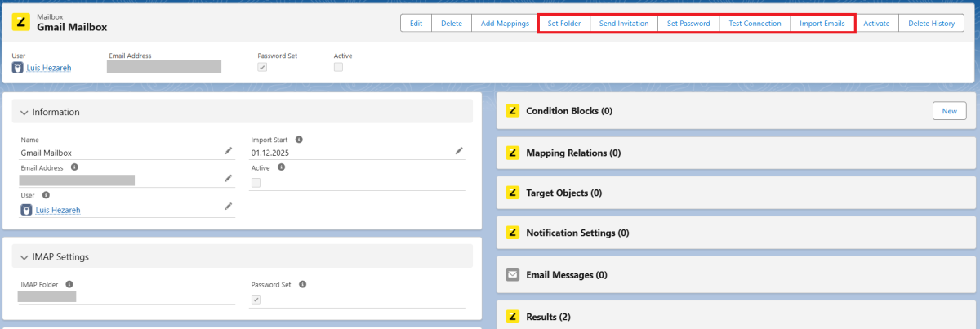This screenshot has width=980, height=329.
Task: Click the Condition Blocks related list icon
Action: pyautogui.click(x=513, y=111)
